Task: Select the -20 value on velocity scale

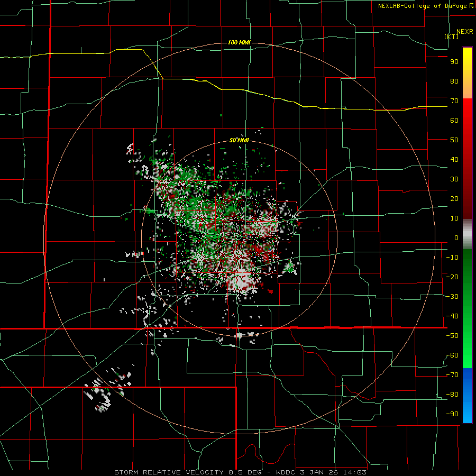Action: [x=452, y=277]
